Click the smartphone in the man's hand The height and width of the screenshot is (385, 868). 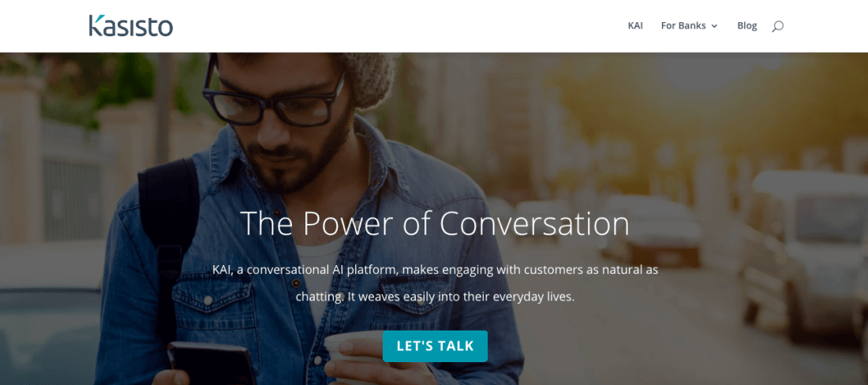(212, 364)
